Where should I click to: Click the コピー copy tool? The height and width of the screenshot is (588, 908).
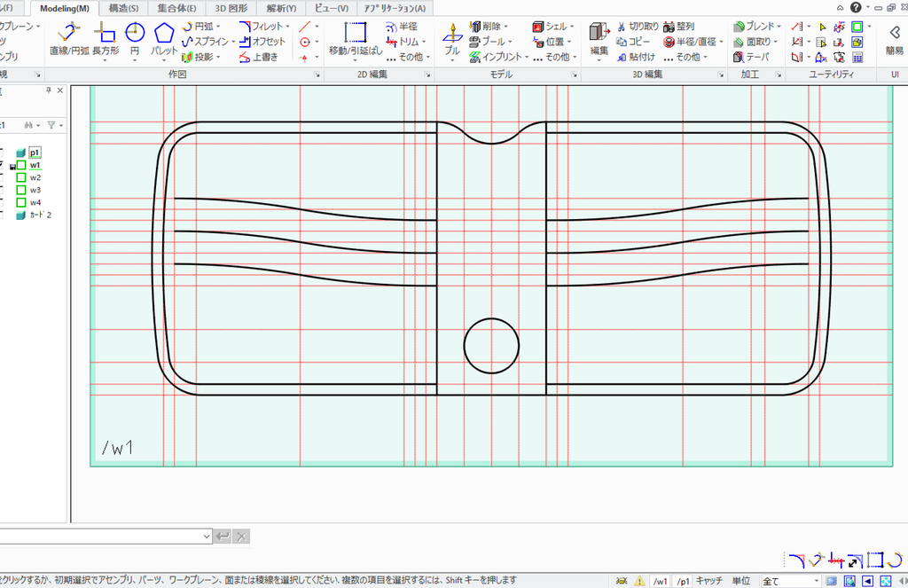tap(633, 42)
